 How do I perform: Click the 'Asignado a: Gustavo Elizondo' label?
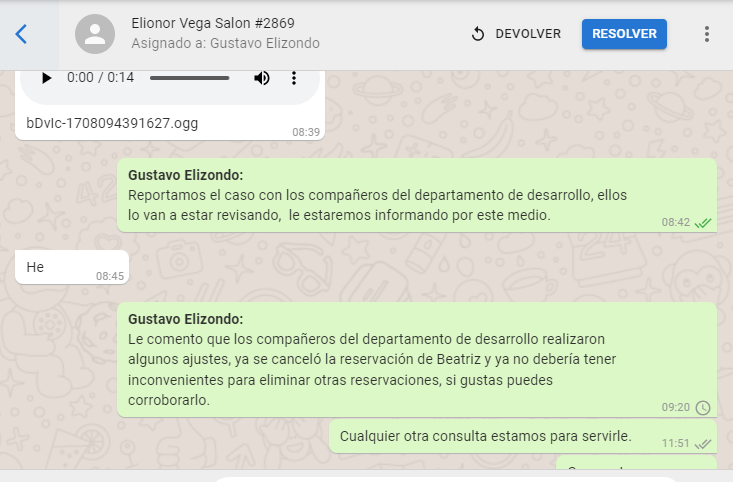225,43
